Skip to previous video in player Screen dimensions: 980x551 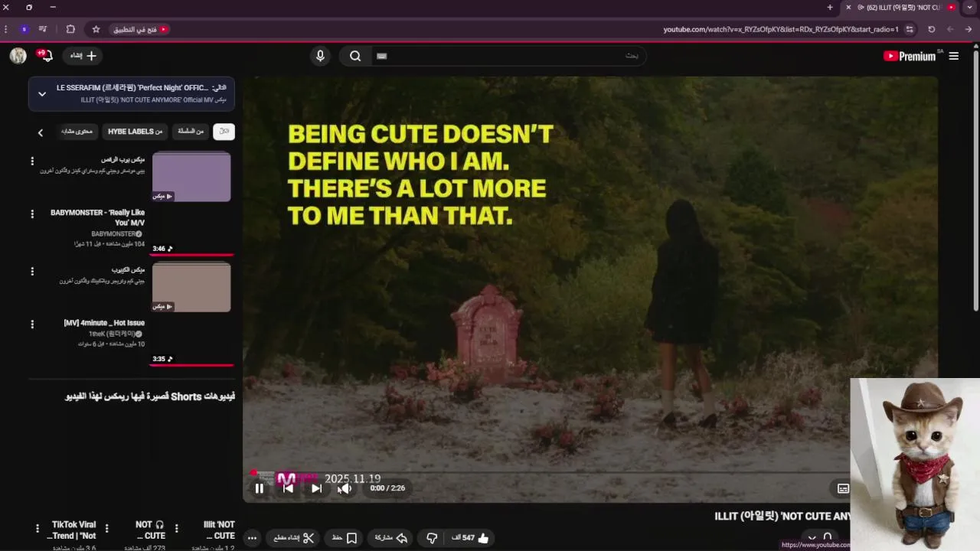[x=288, y=488]
